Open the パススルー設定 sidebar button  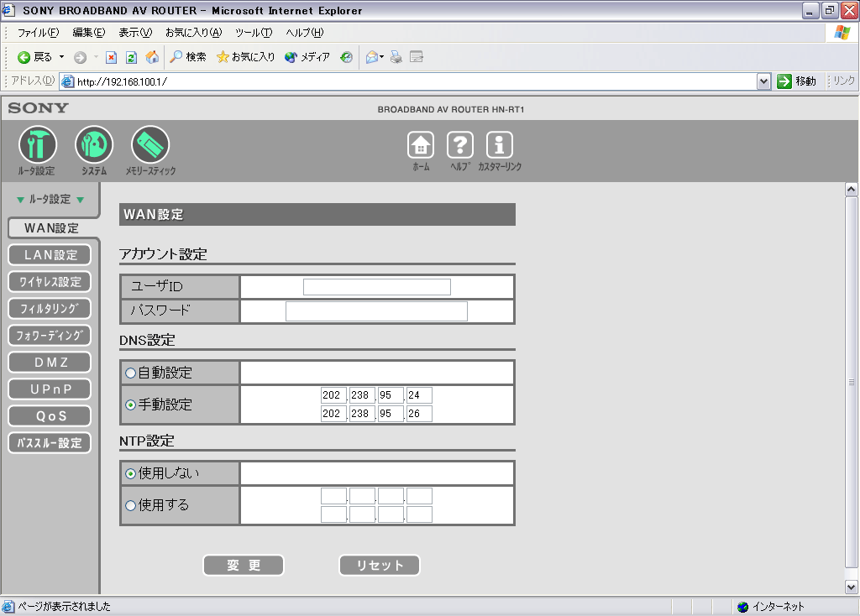[50, 443]
